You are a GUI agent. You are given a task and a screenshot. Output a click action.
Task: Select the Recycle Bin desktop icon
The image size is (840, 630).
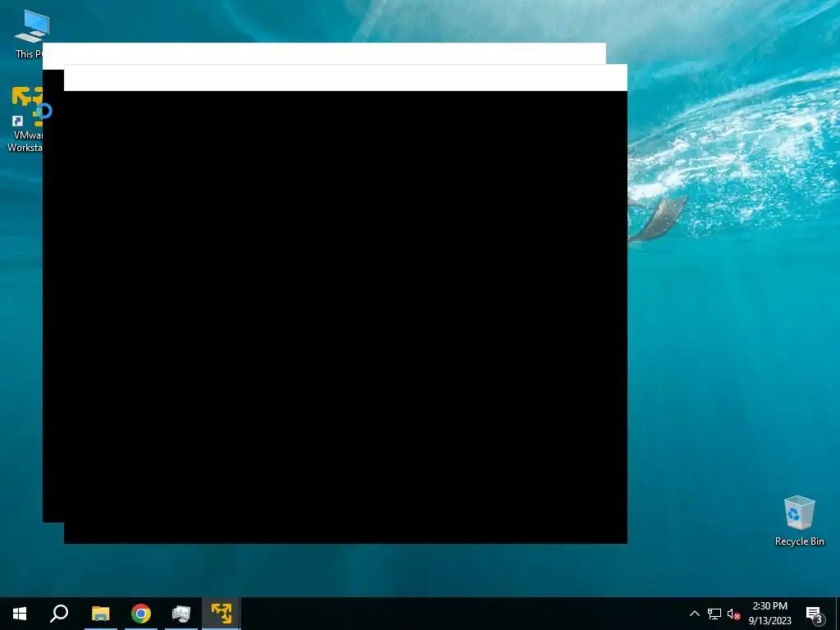coord(799,521)
